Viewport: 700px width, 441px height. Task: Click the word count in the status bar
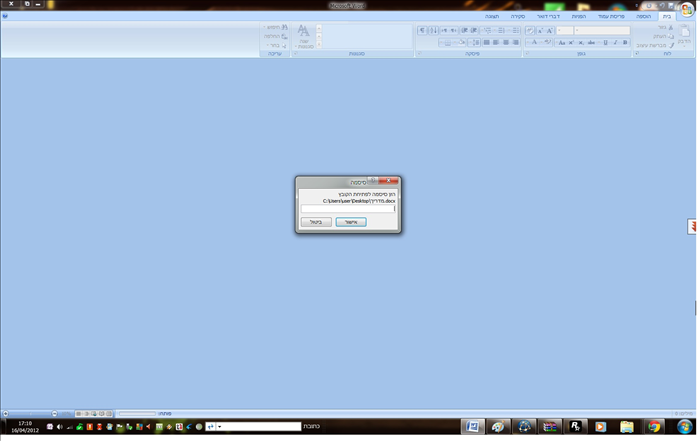pyautogui.click(x=683, y=414)
